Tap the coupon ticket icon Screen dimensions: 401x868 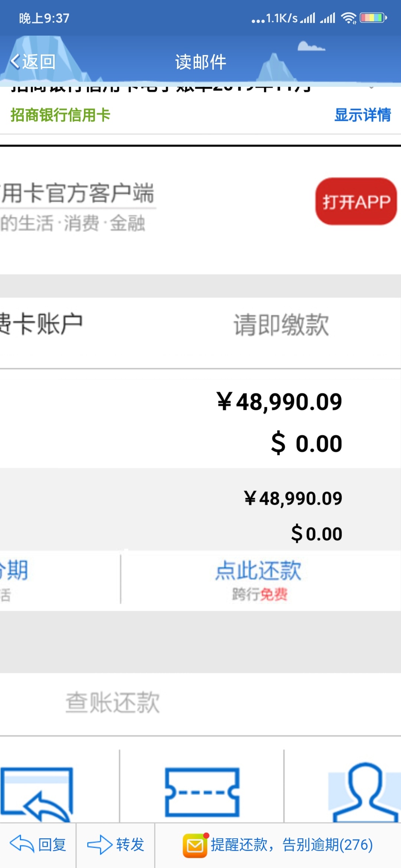click(x=202, y=792)
